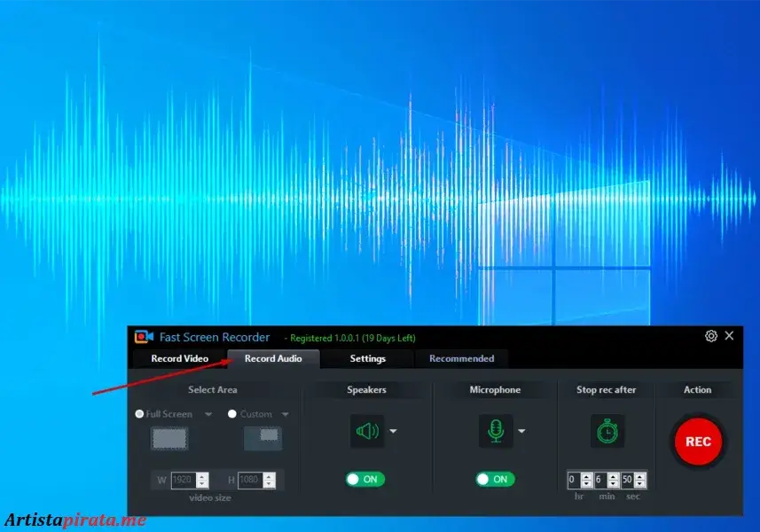
Task: Open the Settings tab
Action: [366, 358]
